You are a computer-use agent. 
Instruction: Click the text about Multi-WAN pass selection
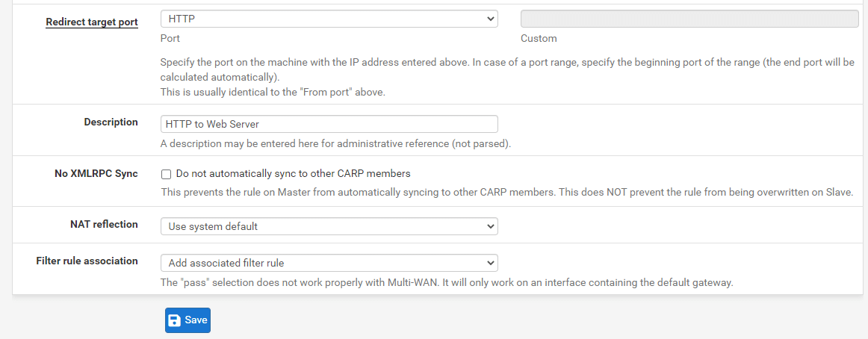[447, 282]
